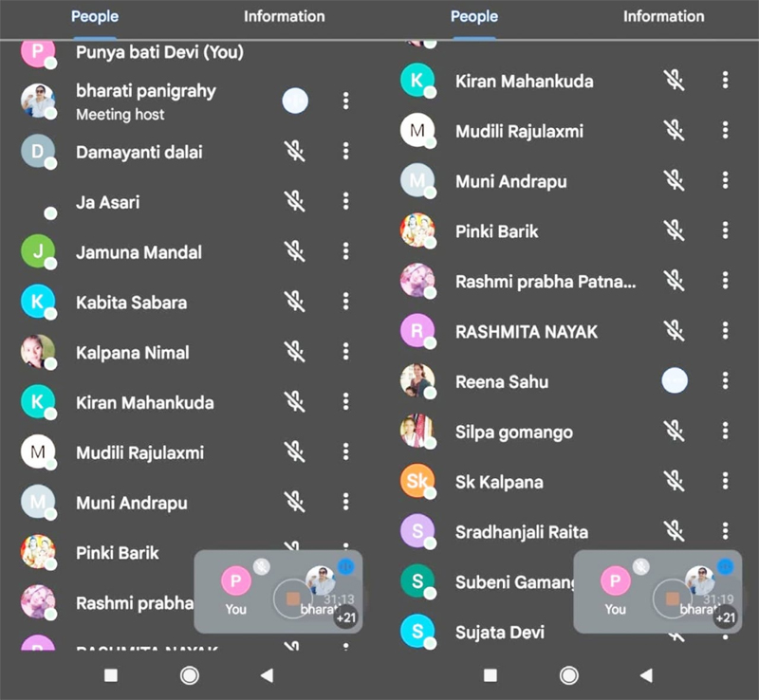The height and width of the screenshot is (700, 759).
Task: Tap the speaking indicator next to Reena Sahu
Action: tap(675, 381)
